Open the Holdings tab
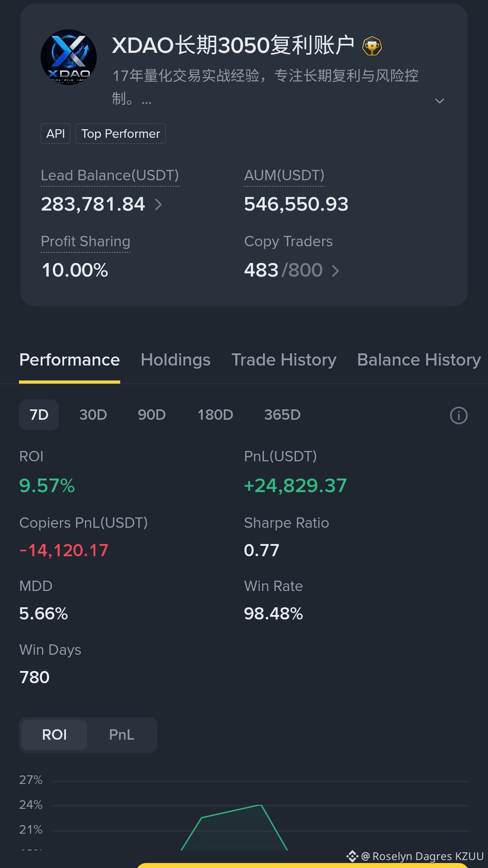488x868 pixels. [x=175, y=360]
